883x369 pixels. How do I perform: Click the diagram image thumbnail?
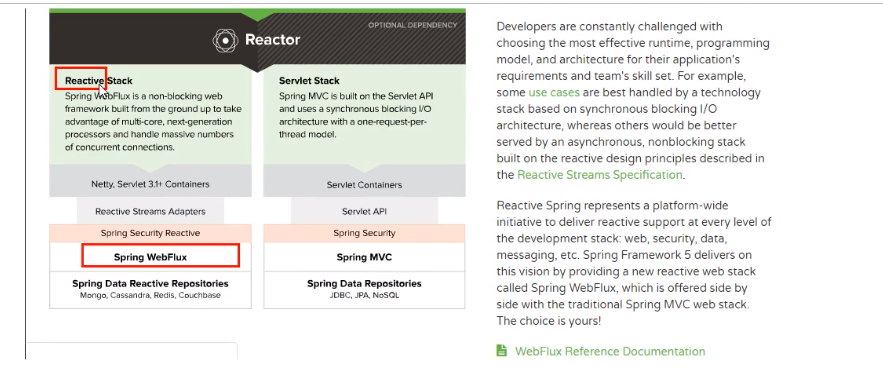pos(257,159)
